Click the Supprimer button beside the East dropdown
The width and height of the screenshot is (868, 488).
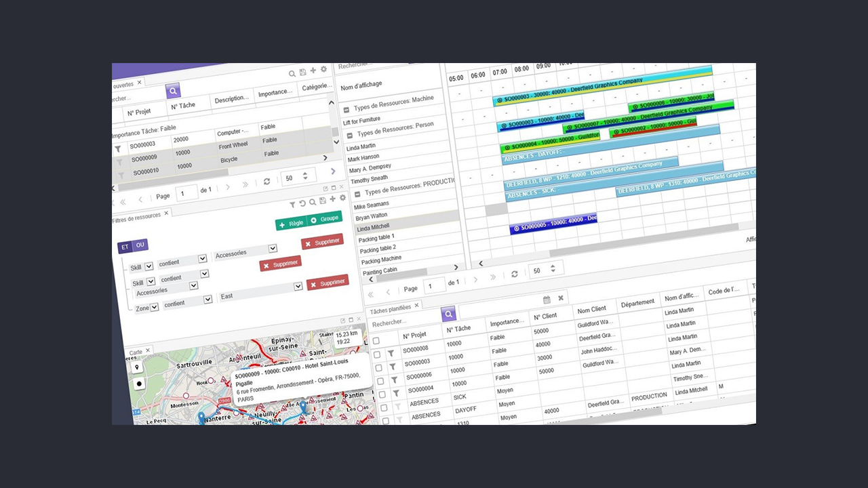pos(328,283)
